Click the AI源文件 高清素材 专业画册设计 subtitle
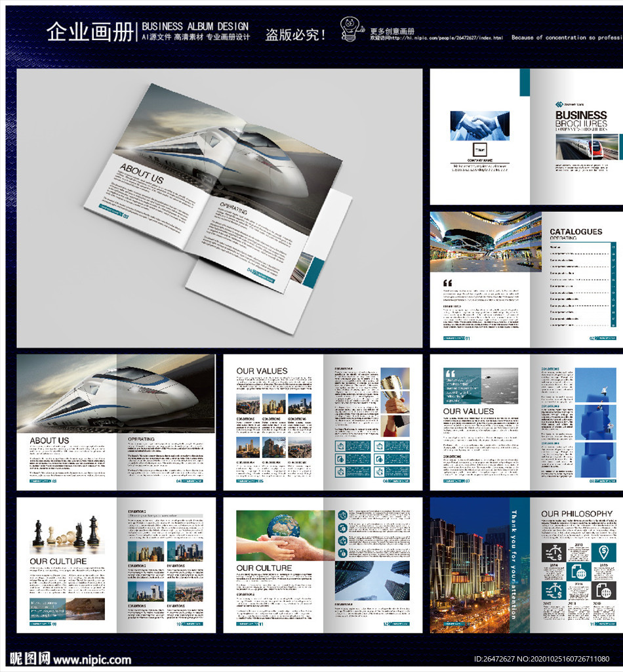Viewport: 623px width, 672px height. pos(195,37)
